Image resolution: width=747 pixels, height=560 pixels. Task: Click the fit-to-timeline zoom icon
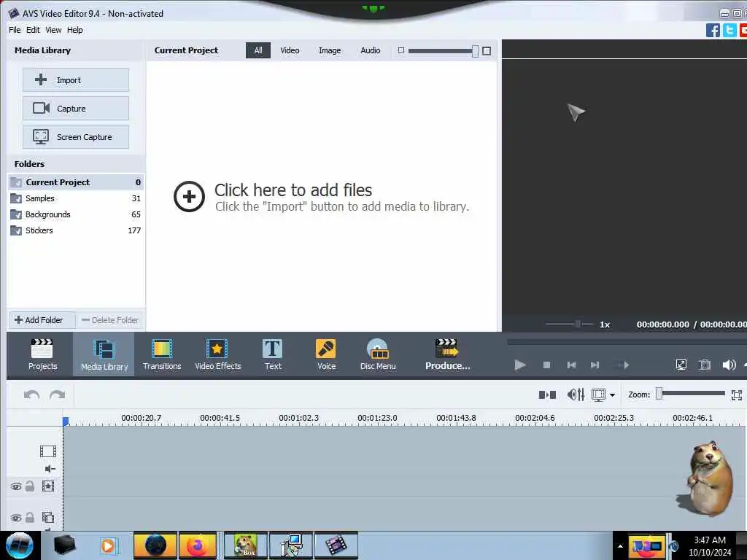click(x=737, y=394)
